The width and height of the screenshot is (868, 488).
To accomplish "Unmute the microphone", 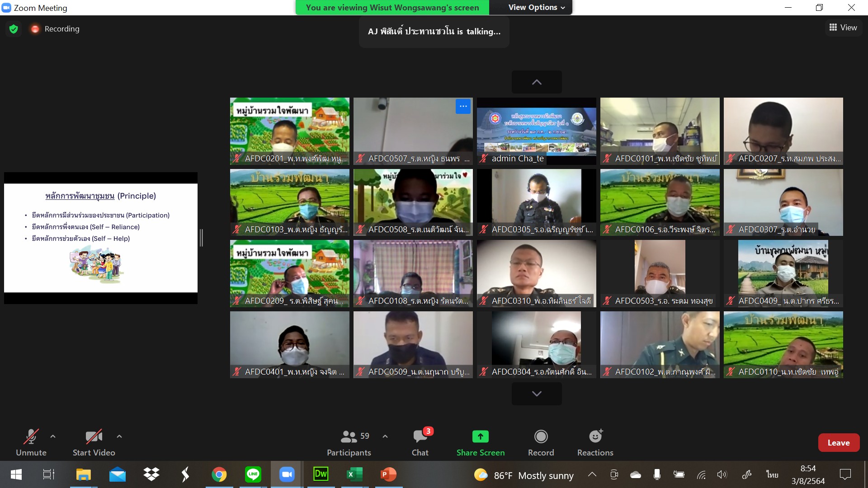I will click(31, 443).
